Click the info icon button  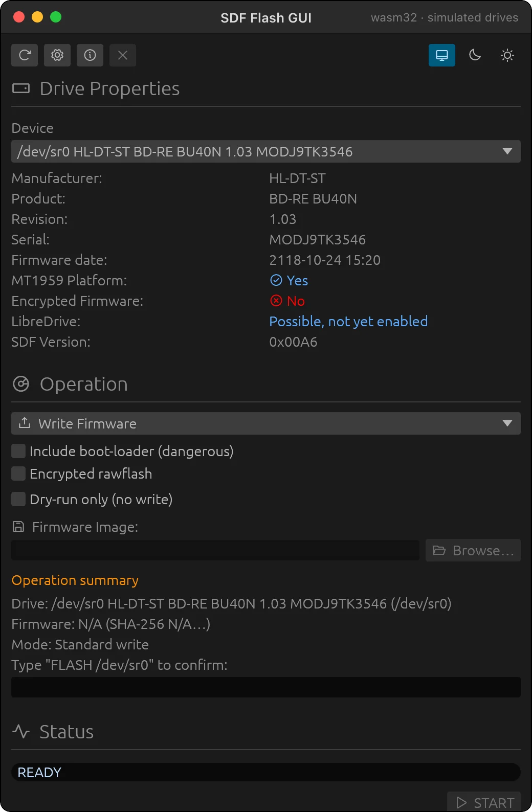pos(90,55)
